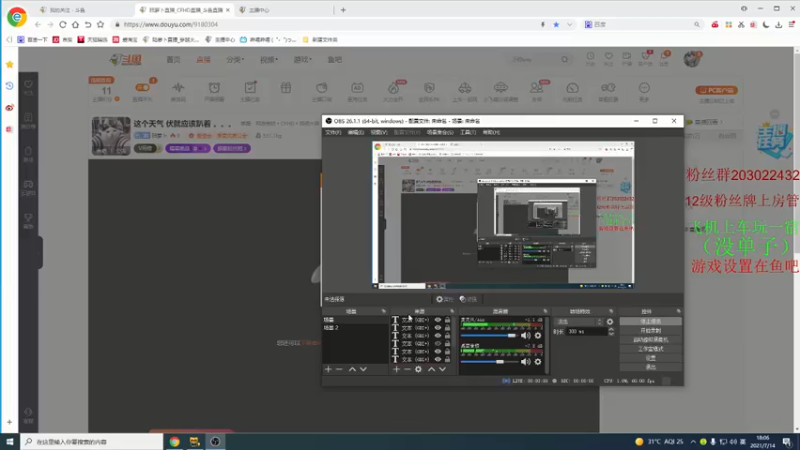The image size is (800, 450).
Task: Open source 属性 button above OBS docks
Action: point(444,299)
